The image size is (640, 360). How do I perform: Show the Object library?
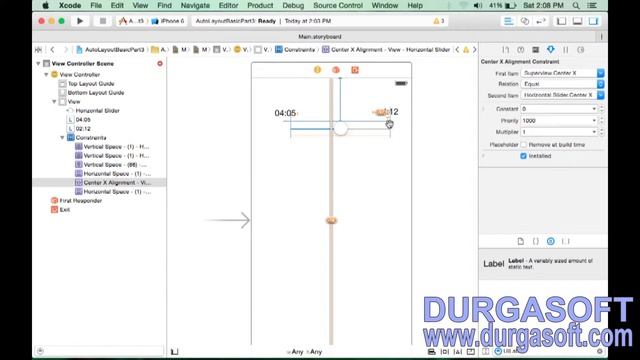pos(551,241)
